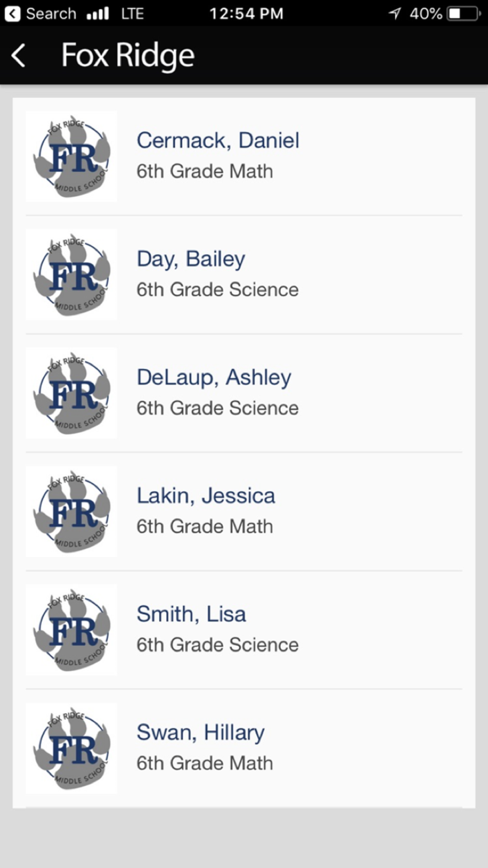
Task: Tap Lisa Smith's Fox Ridge paw logo
Action: 71,630
